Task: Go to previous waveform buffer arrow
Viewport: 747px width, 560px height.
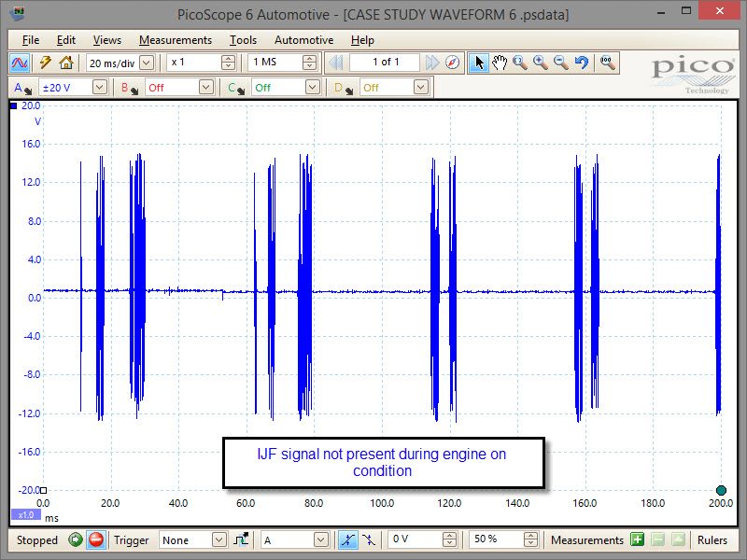Action: pyautogui.click(x=336, y=63)
